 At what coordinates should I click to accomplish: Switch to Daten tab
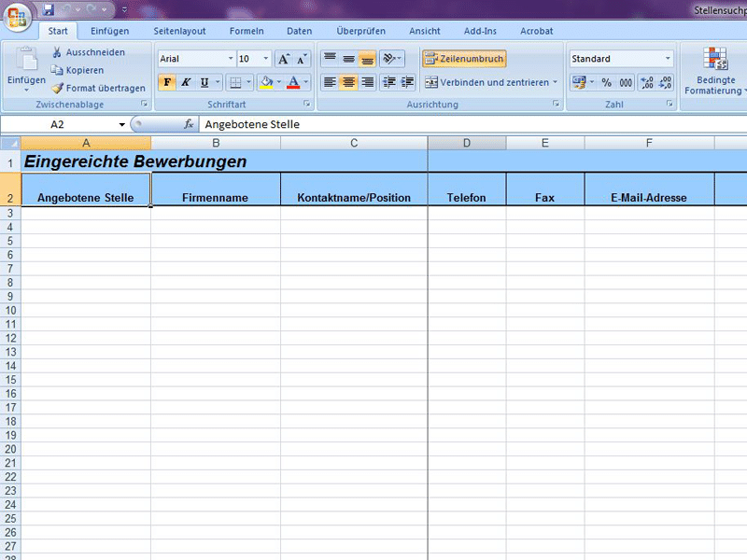click(x=299, y=31)
